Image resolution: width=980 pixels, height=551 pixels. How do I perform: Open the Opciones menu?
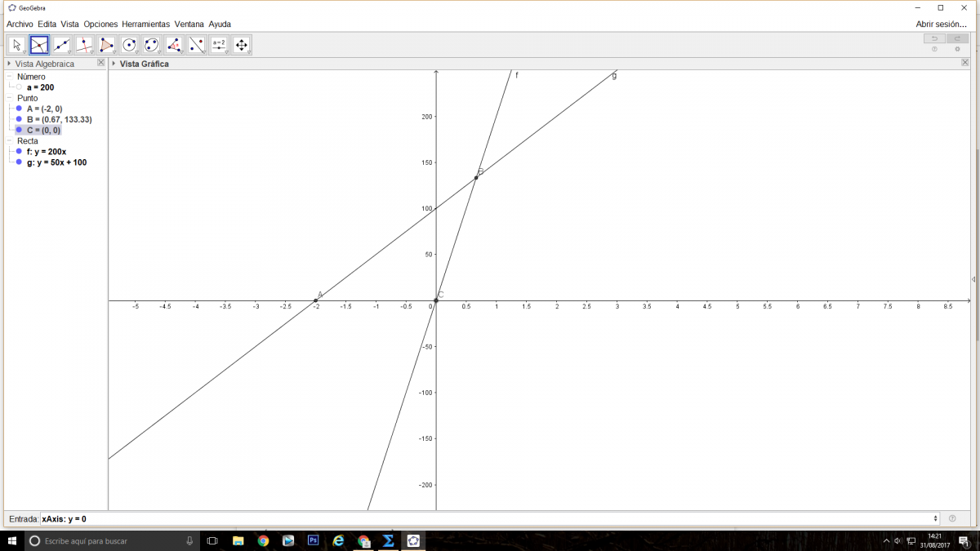(100, 24)
